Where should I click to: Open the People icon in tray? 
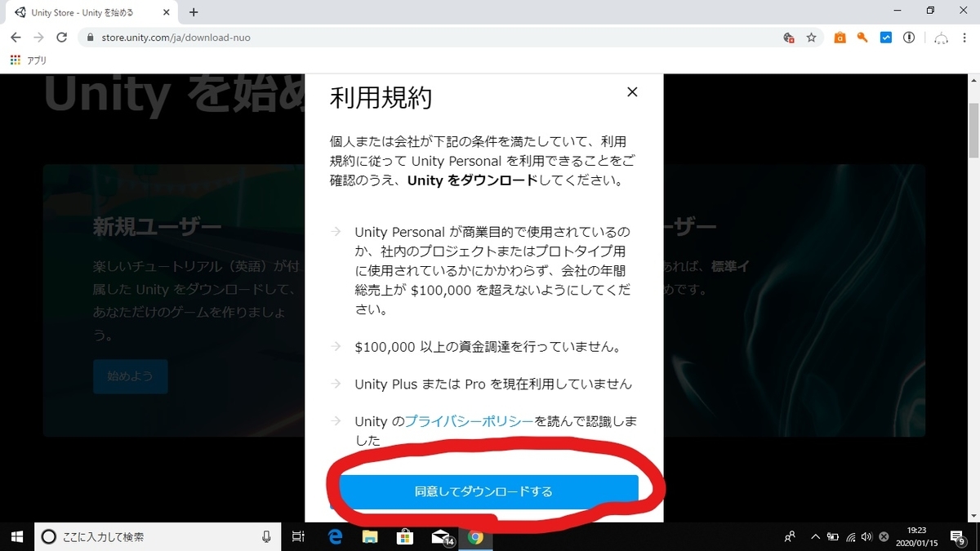pyautogui.click(x=790, y=536)
